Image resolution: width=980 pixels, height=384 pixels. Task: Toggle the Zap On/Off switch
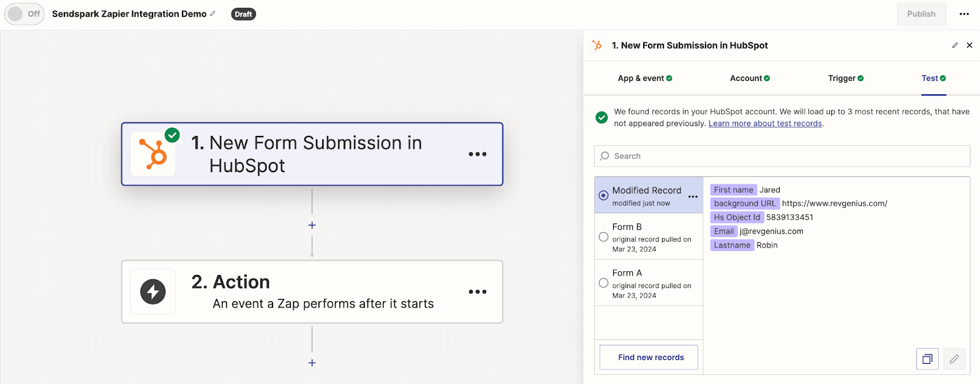24,13
